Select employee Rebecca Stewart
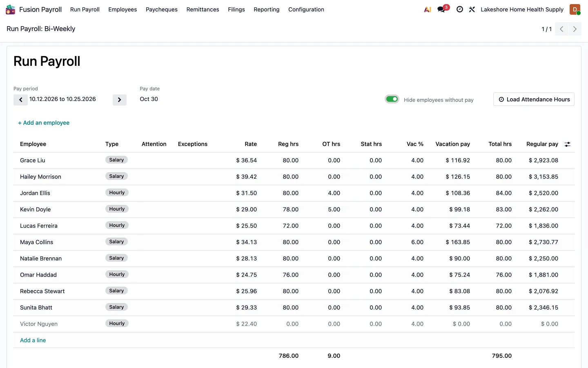588x368 pixels. (42, 291)
